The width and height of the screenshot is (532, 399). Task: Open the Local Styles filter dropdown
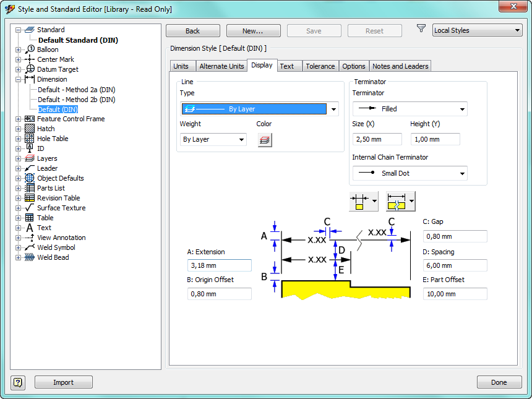[477, 30]
